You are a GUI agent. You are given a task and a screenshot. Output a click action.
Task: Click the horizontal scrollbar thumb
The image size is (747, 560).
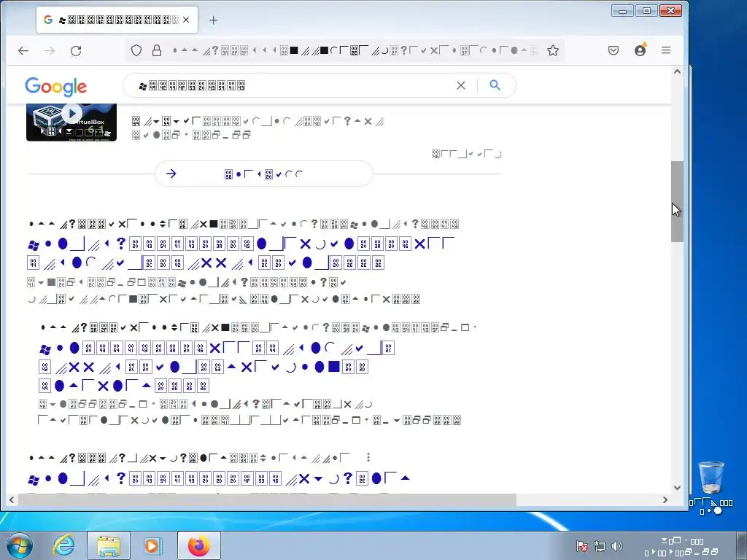coord(267,499)
